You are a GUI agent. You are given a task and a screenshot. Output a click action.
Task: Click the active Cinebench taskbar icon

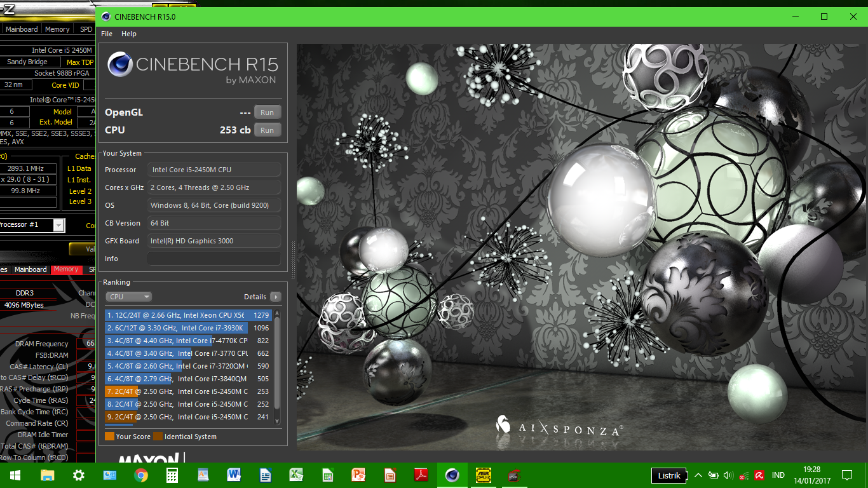(x=452, y=475)
